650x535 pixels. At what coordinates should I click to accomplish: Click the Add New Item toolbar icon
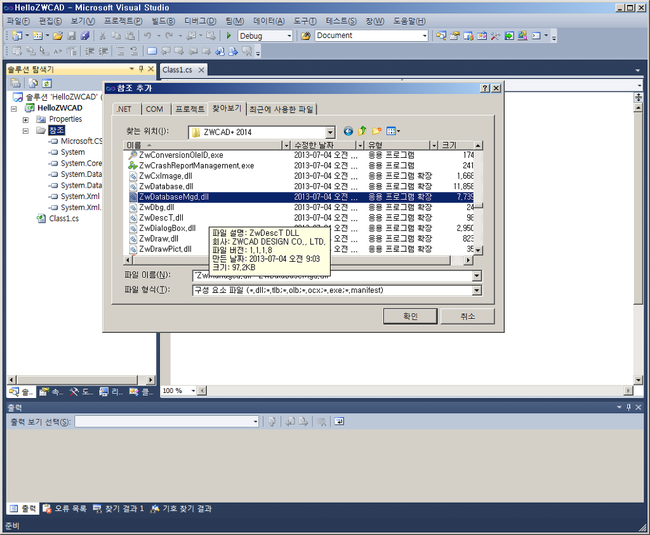tap(37, 36)
